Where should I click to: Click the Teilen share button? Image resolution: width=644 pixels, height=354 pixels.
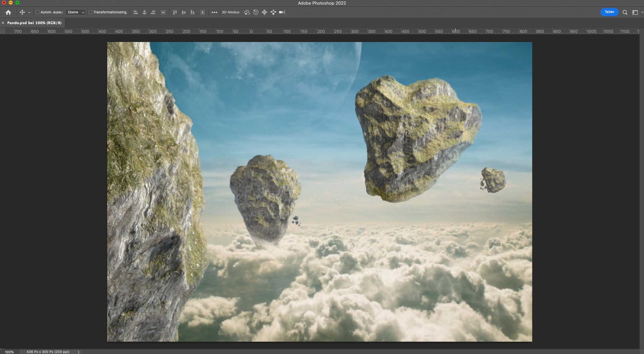click(609, 12)
